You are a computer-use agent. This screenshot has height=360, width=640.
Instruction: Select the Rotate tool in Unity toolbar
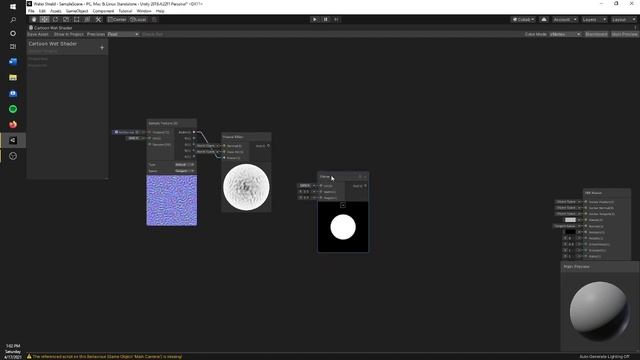click(x=55, y=20)
